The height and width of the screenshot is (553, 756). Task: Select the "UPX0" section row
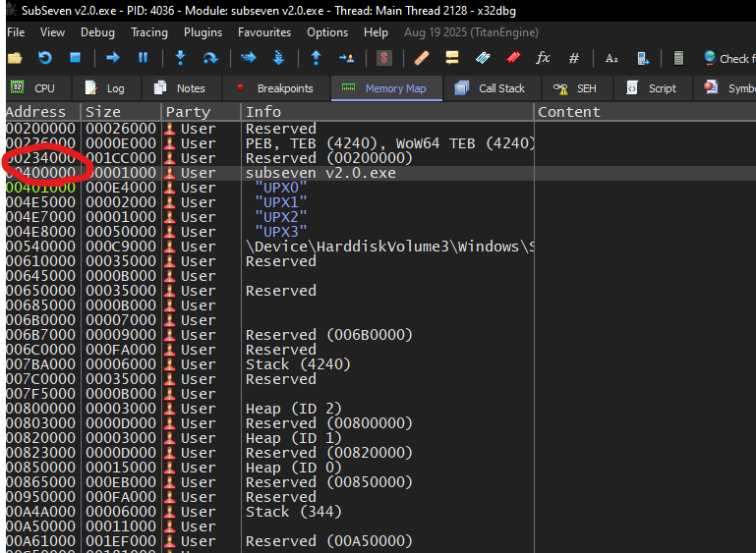point(280,188)
